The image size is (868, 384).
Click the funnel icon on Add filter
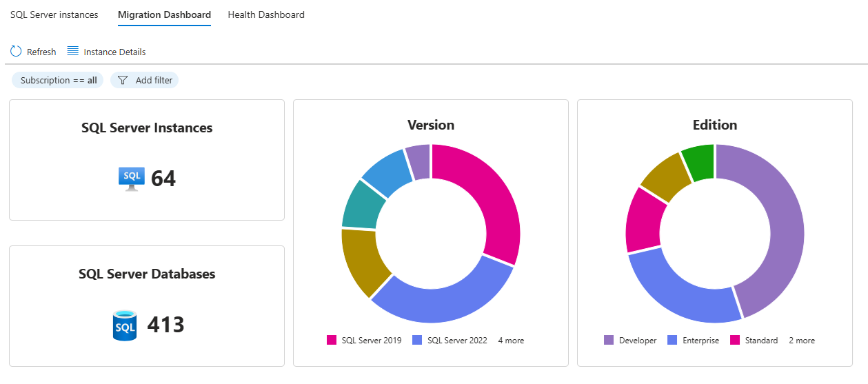[123, 80]
